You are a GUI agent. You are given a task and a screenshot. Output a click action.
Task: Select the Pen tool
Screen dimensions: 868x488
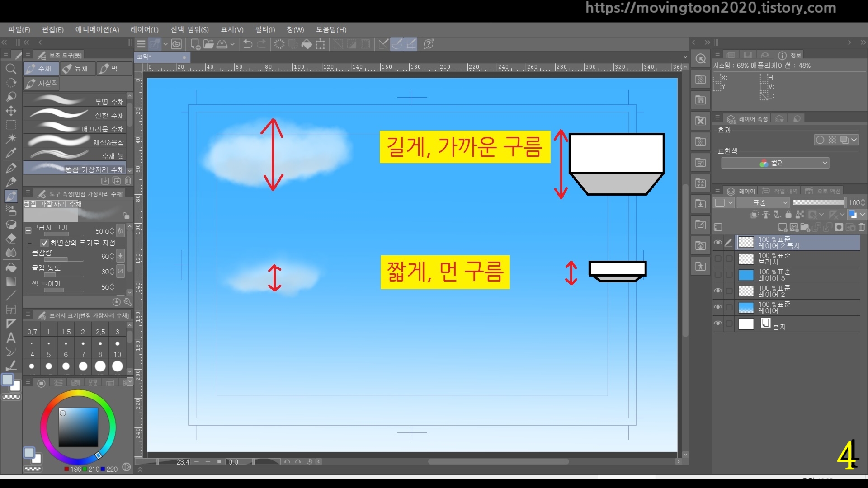11,168
